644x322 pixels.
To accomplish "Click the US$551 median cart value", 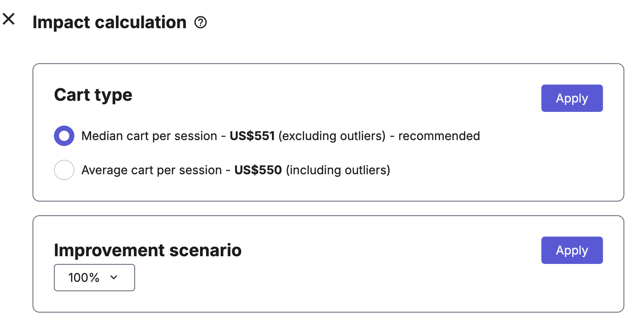I will [252, 136].
